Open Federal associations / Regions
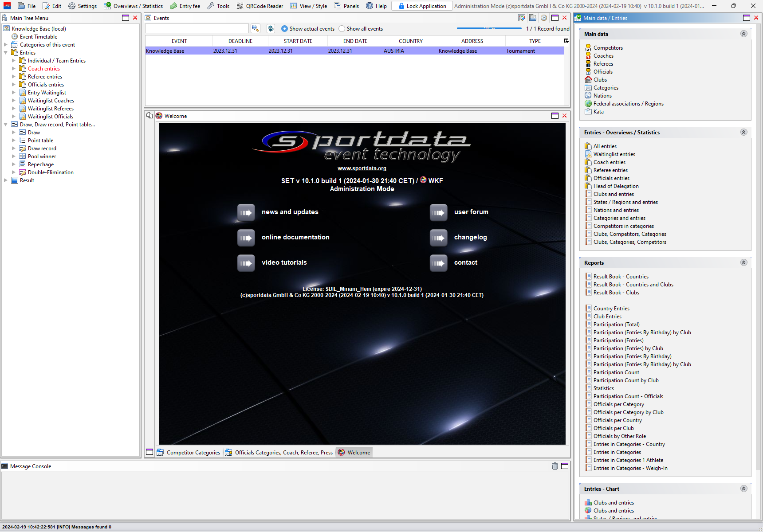This screenshot has height=532, width=763. [628, 104]
